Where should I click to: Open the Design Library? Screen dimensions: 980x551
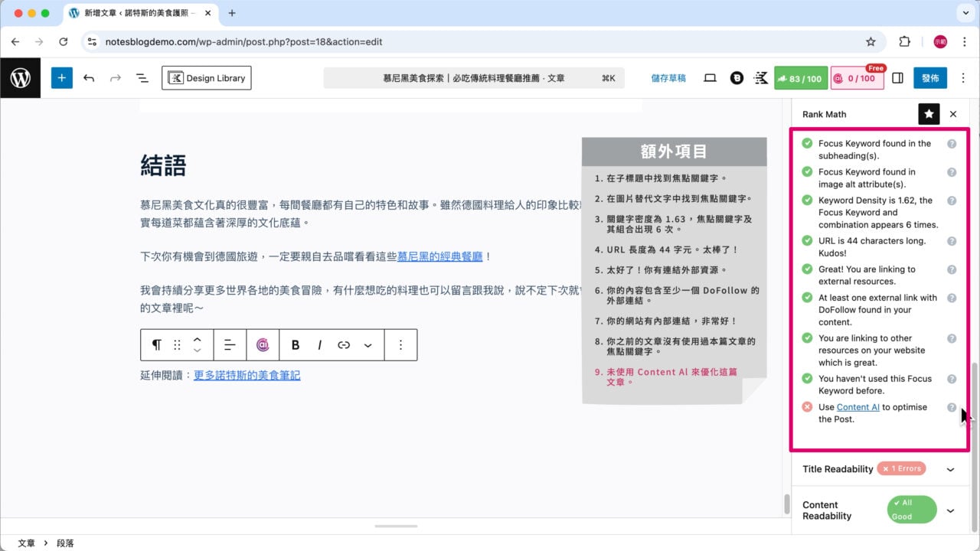click(x=206, y=77)
